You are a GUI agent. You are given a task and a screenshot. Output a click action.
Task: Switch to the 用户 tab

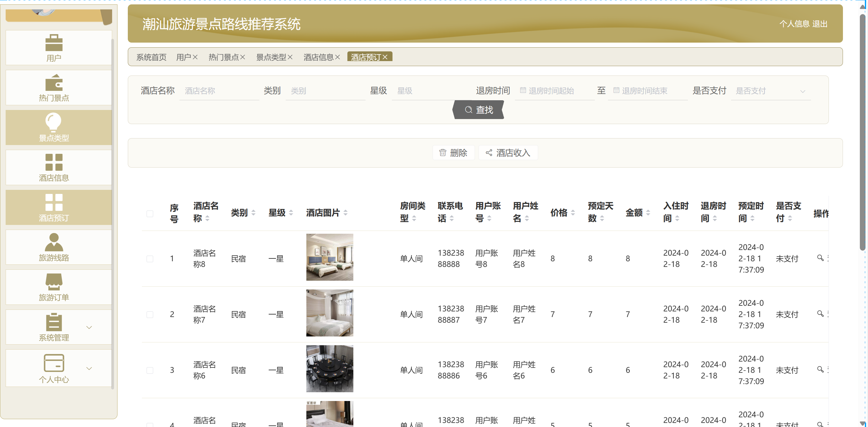click(x=184, y=57)
